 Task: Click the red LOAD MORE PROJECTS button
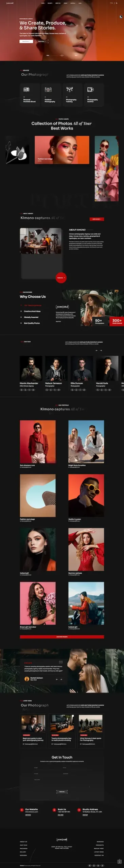(62, 637)
